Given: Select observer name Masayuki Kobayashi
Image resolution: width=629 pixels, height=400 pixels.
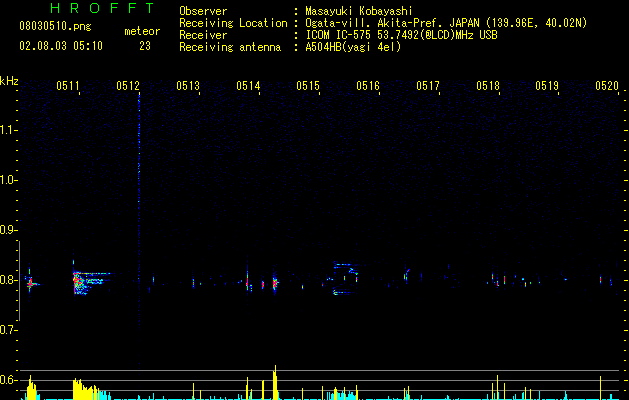Looking at the screenshot, I should pos(359,11).
